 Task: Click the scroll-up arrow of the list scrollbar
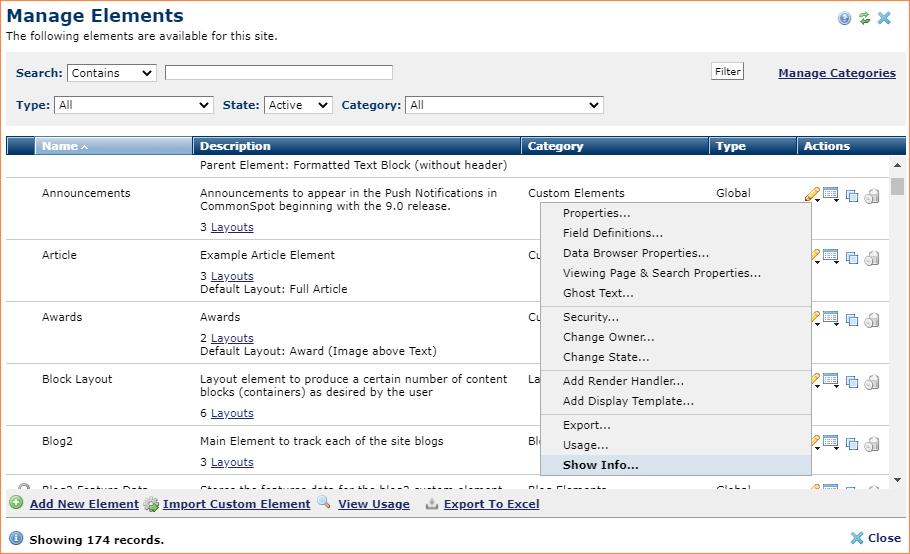[897, 165]
